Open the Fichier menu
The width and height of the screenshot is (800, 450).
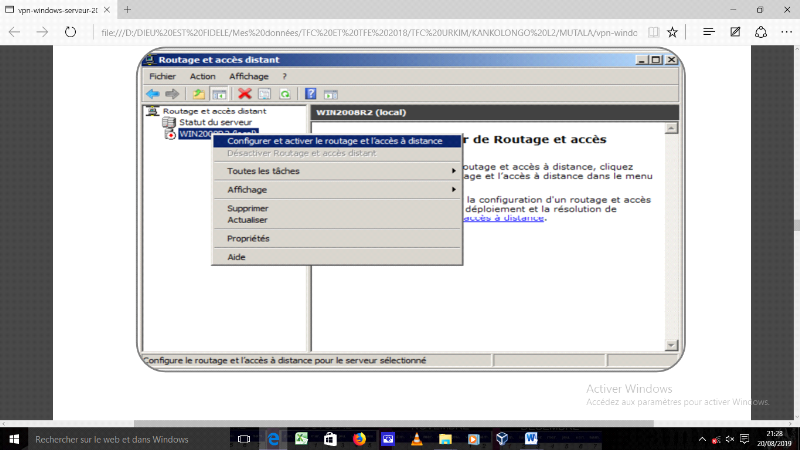coord(162,76)
